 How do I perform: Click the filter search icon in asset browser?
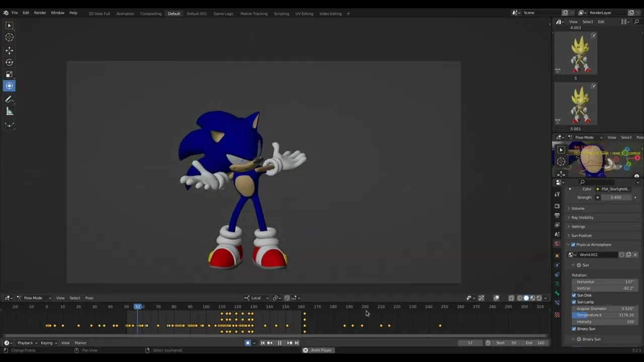click(x=636, y=22)
